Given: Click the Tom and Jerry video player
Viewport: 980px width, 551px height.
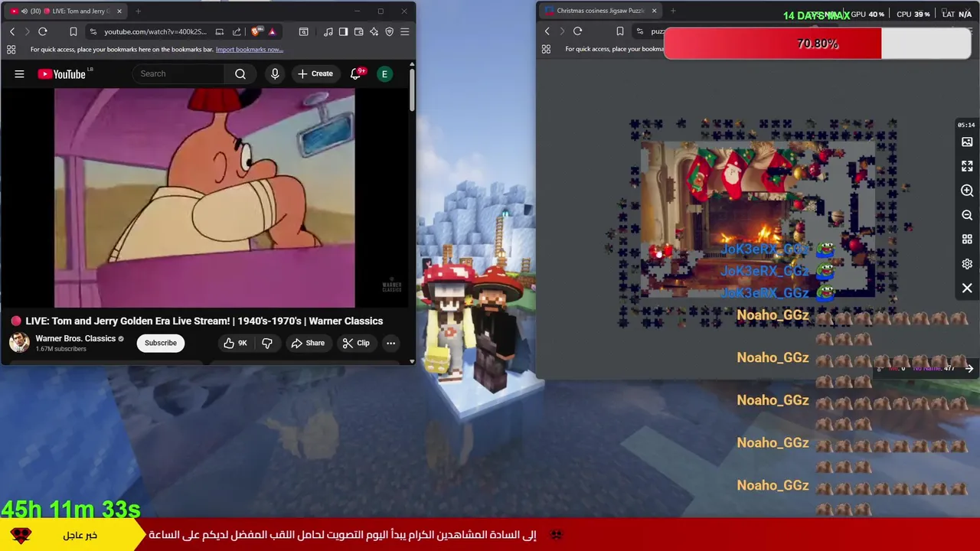Looking at the screenshot, I should click(204, 197).
